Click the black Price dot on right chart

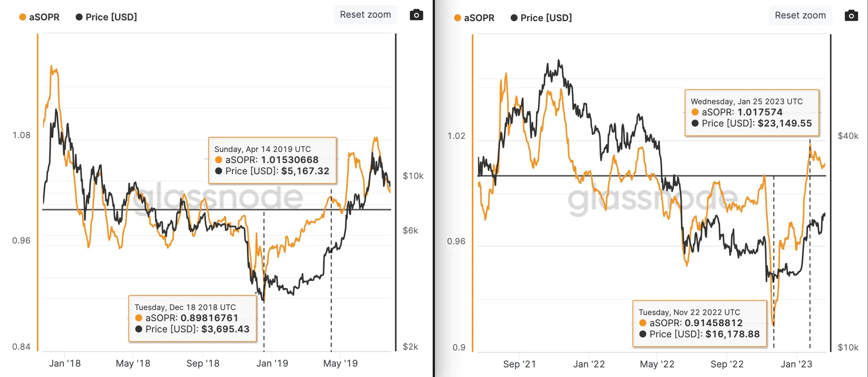(x=514, y=18)
